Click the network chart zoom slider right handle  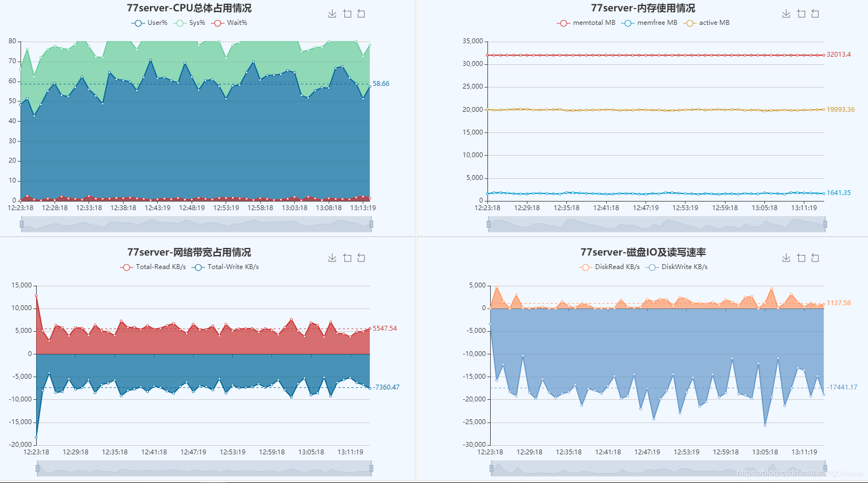pyautogui.click(x=371, y=468)
